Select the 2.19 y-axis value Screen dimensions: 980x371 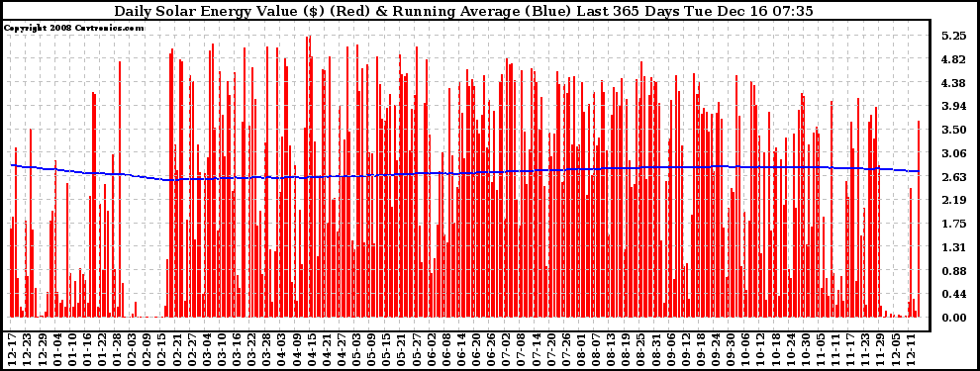pos(953,201)
